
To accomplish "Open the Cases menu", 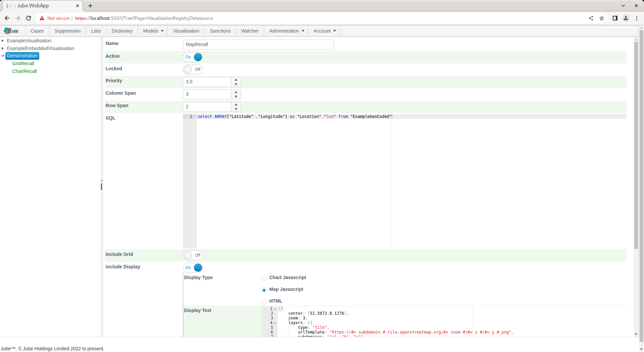I will (x=37, y=31).
